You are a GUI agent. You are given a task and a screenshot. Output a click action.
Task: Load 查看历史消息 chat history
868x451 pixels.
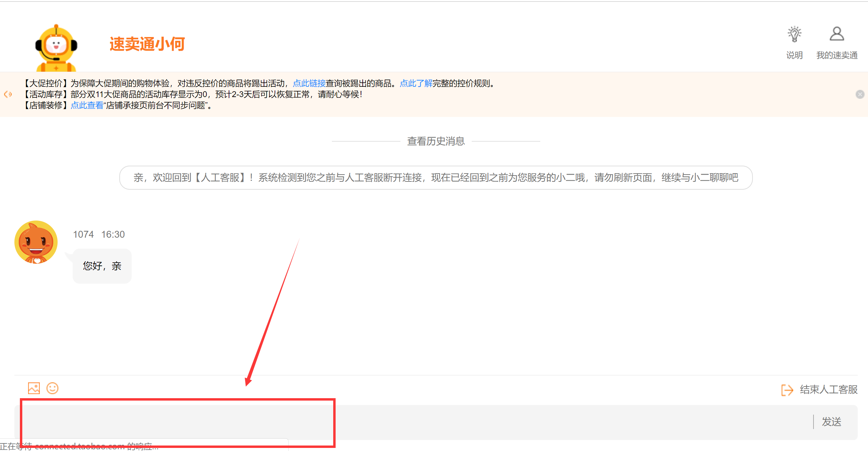(x=436, y=141)
